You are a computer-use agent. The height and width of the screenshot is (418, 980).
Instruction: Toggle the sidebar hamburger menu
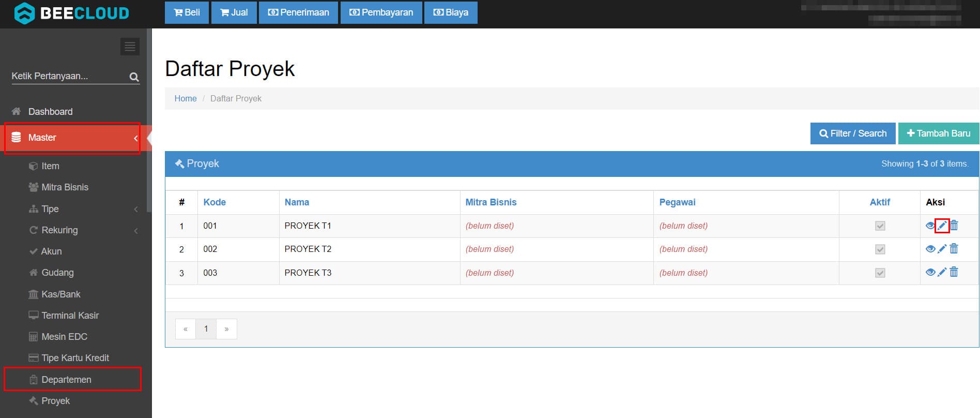point(130,47)
